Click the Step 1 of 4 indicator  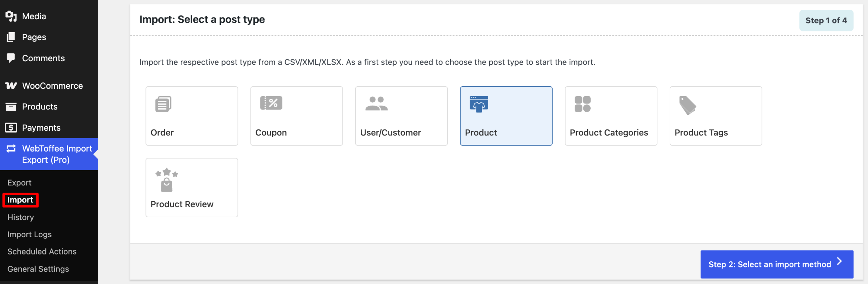826,21
